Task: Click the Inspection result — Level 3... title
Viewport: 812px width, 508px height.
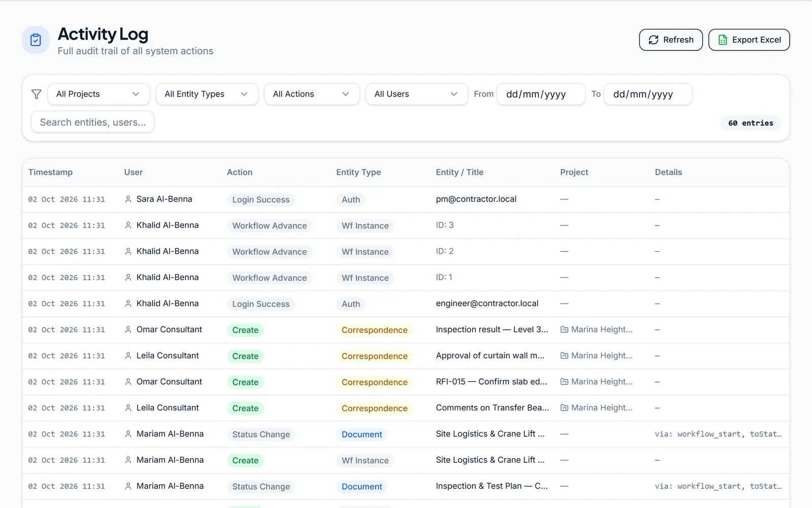Action: click(x=492, y=330)
